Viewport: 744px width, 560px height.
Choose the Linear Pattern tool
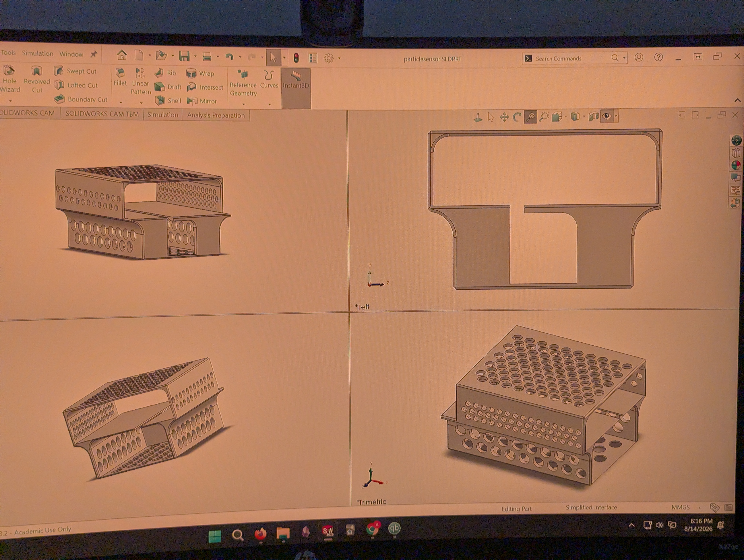141,81
